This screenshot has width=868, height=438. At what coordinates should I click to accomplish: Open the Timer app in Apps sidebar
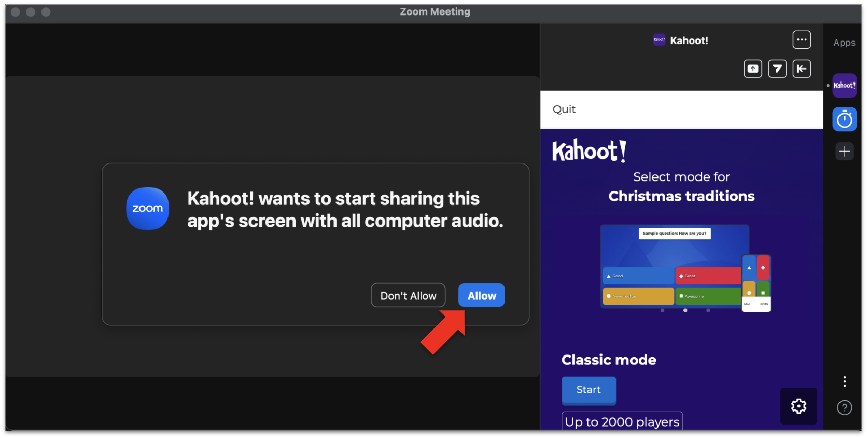click(844, 120)
